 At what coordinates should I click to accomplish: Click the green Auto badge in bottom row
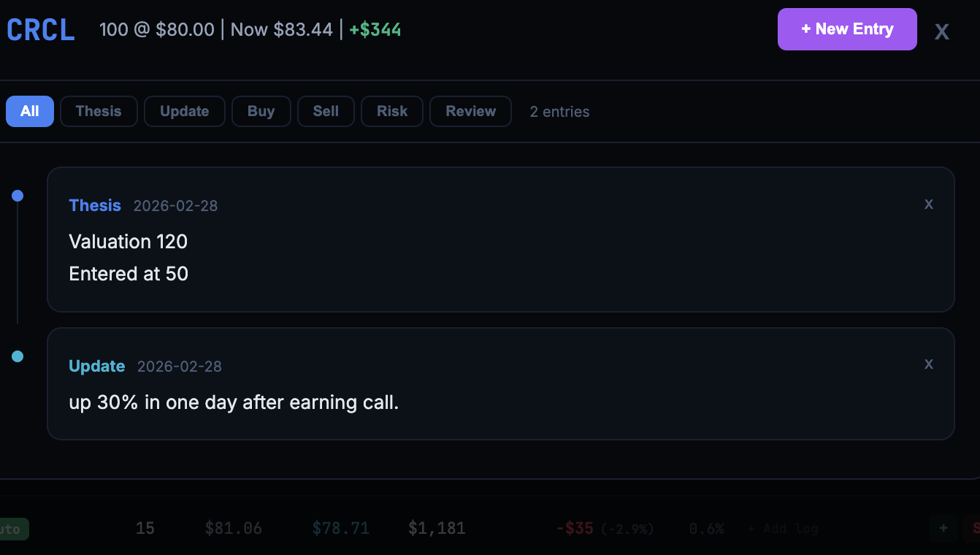(x=12, y=529)
